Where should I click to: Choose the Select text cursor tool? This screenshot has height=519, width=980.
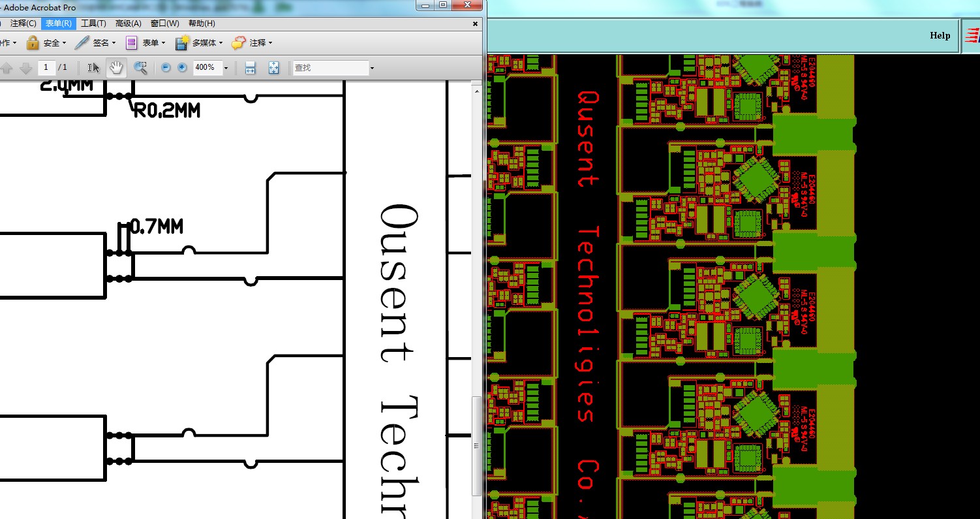[x=94, y=68]
